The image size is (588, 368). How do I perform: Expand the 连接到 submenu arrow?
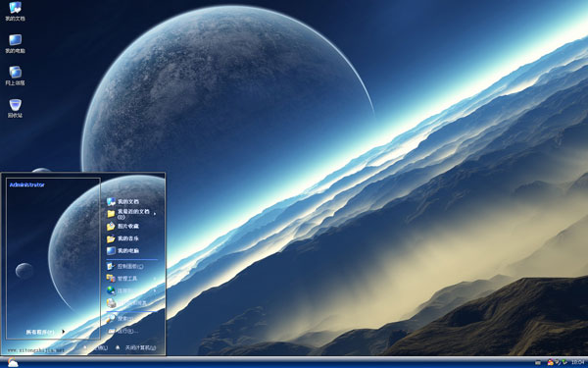(x=155, y=290)
